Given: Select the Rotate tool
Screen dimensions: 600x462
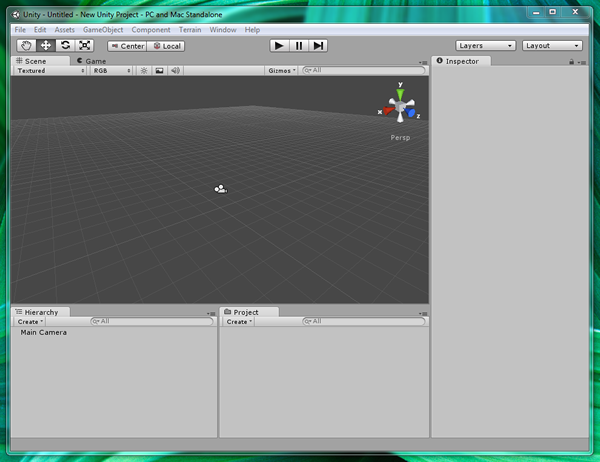Looking at the screenshot, I should [65, 46].
